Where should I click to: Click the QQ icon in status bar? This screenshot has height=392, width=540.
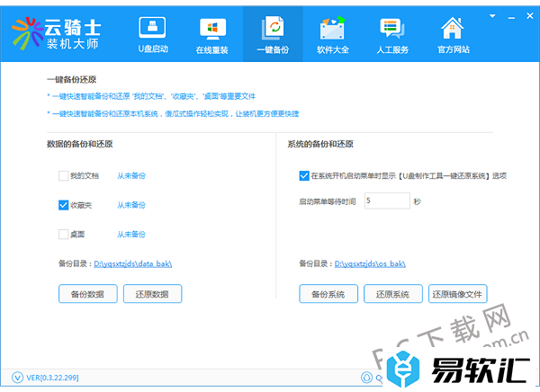tap(366, 378)
